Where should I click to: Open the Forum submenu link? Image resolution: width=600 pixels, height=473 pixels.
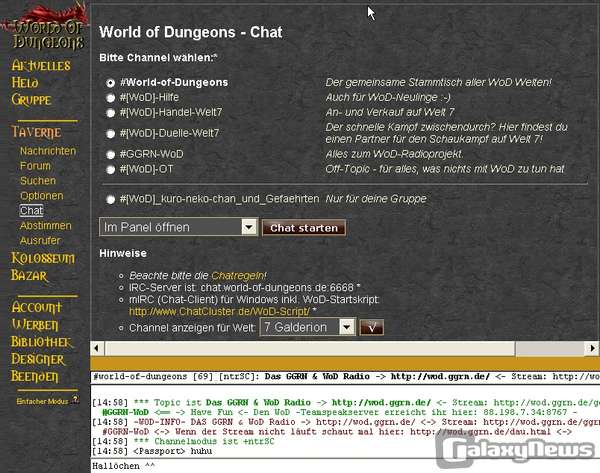[35, 166]
